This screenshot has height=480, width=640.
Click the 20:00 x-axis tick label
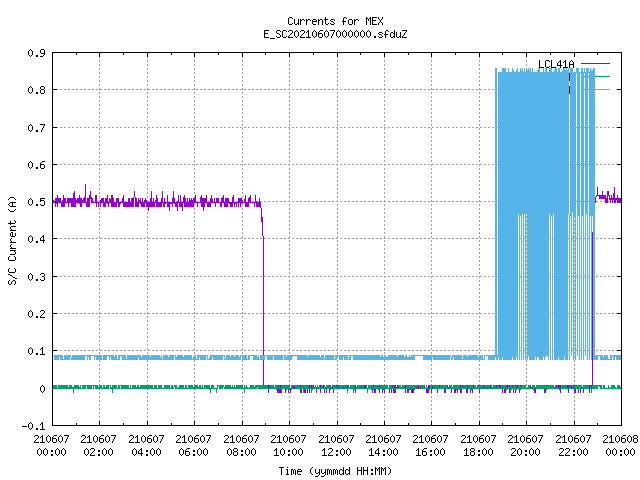(x=525, y=452)
